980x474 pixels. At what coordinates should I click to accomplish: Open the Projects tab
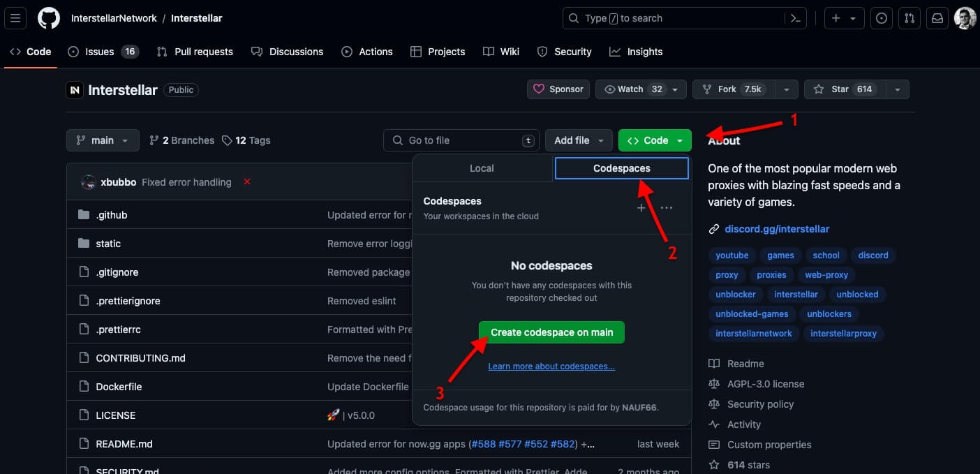[438, 52]
